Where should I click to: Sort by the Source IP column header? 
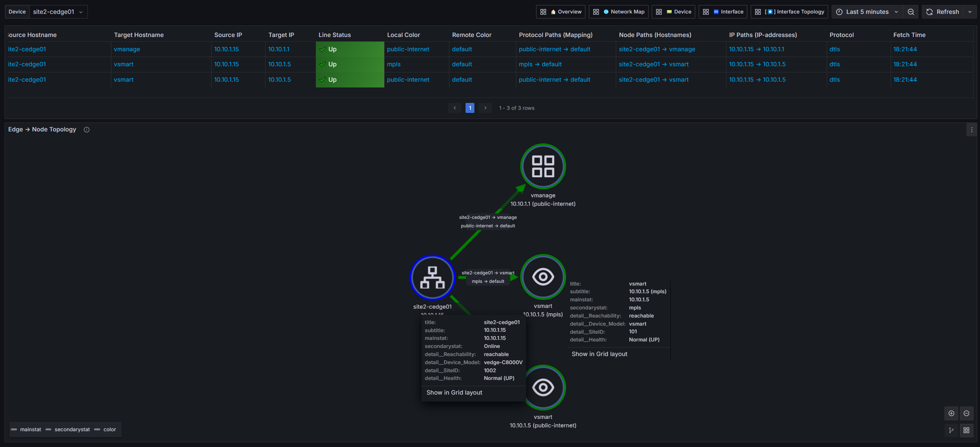[x=228, y=35]
